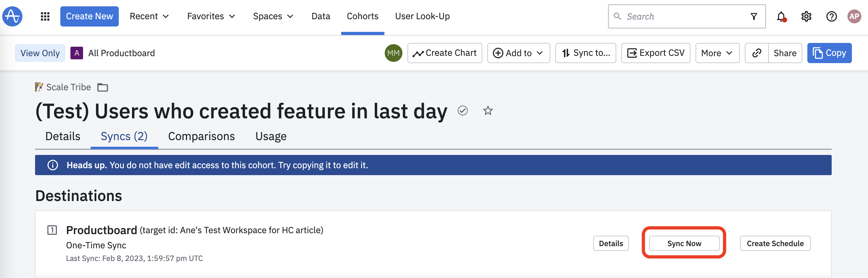Click the Destinations heading
868x278 pixels.
click(79, 196)
